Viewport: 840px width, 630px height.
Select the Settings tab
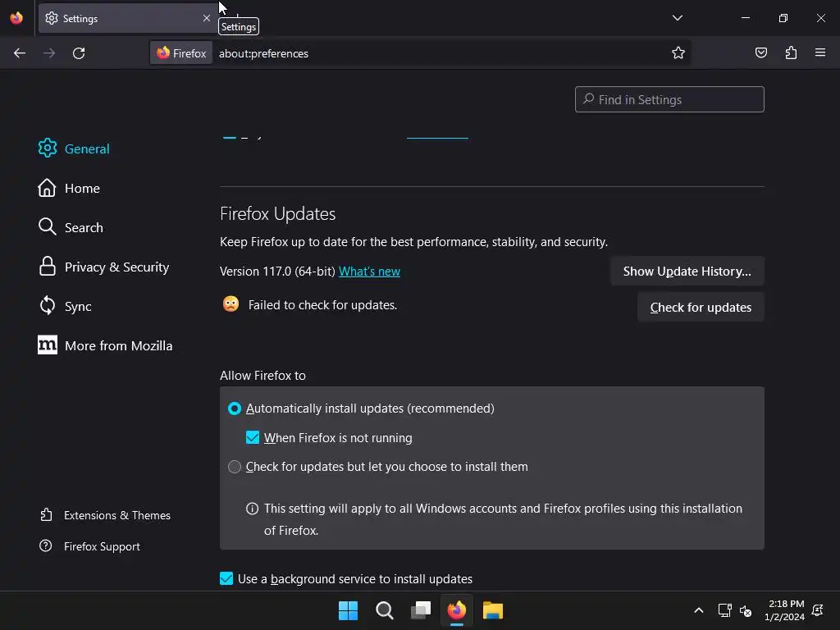(127, 18)
